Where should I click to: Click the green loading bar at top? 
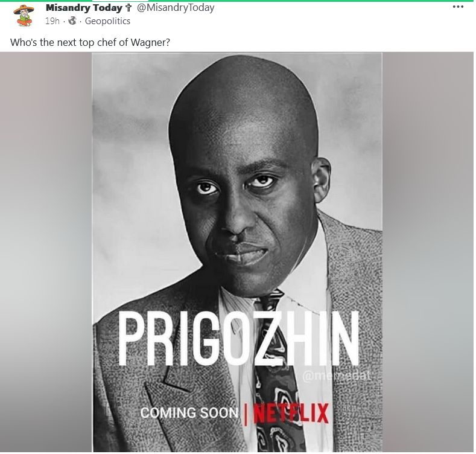click(236, 1)
